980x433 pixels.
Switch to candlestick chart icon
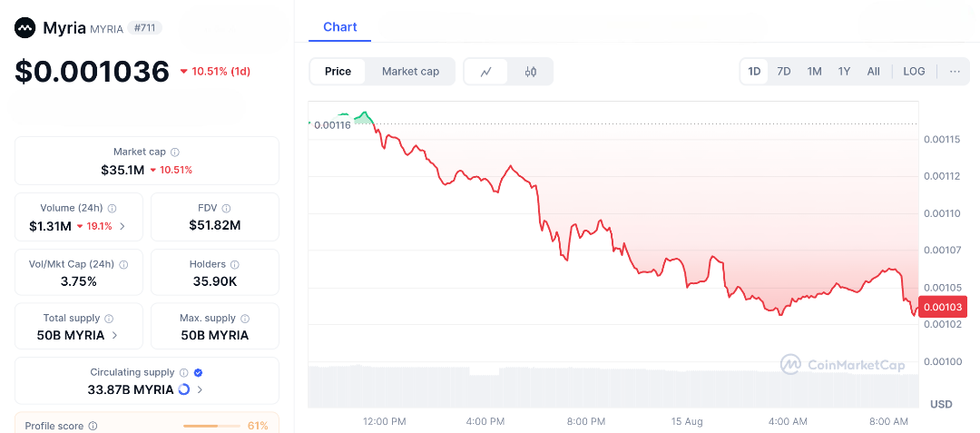[x=531, y=71]
